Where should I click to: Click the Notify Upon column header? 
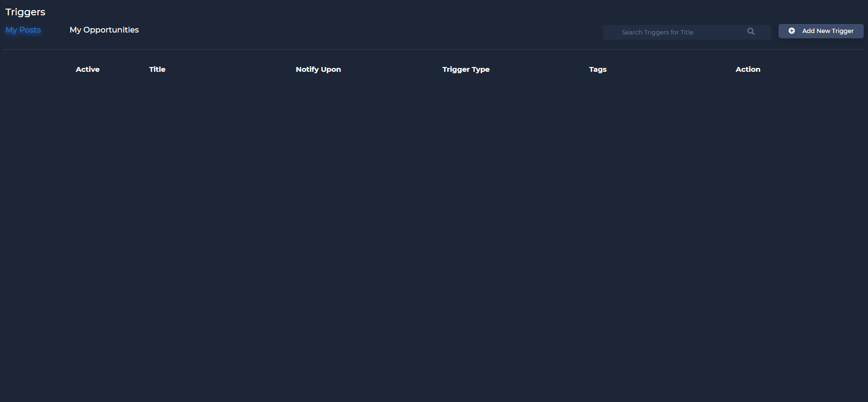pos(318,69)
